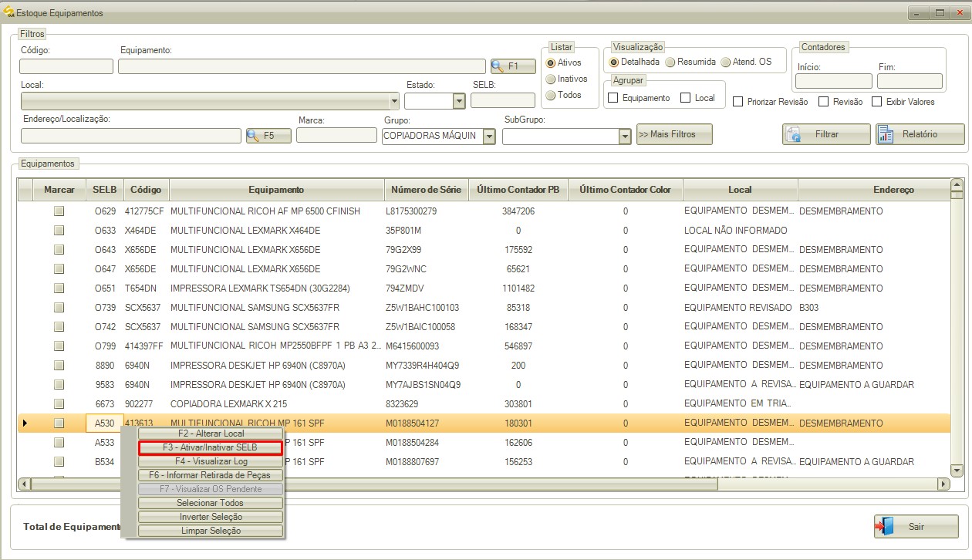Image resolution: width=972 pixels, height=560 pixels.
Task: Click the SELB cell O799
Action: click(x=105, y=346)
